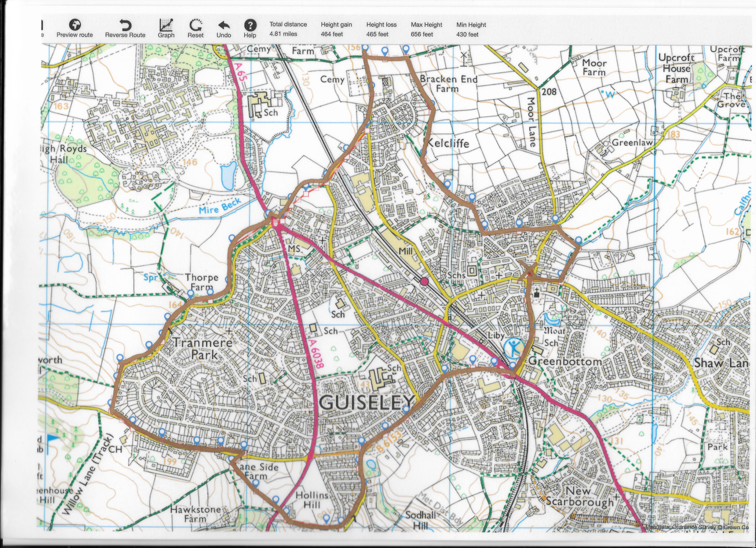Reverse the route direction

tap(125, 25)
